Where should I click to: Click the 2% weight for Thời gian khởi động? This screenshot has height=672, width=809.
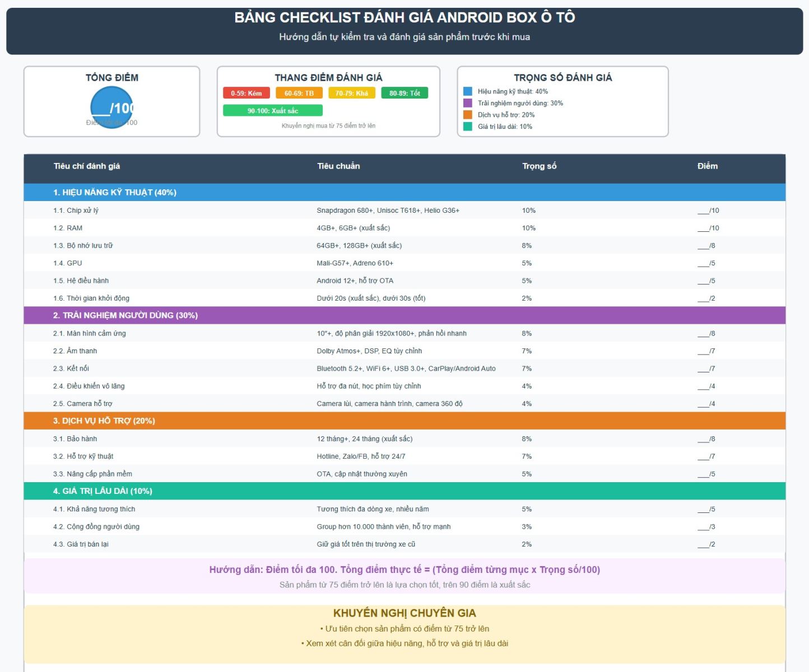(x=527, y=298)
